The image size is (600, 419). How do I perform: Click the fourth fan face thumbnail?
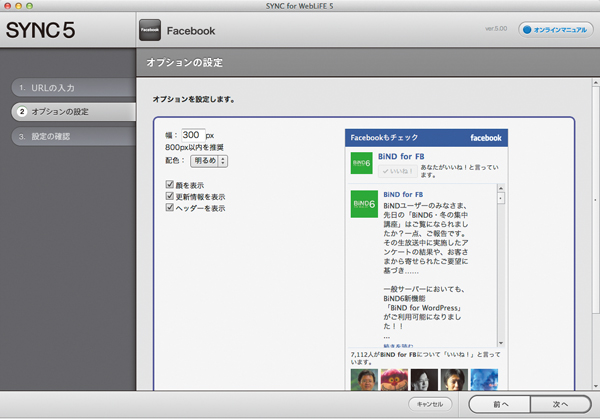tap(454, 380)
